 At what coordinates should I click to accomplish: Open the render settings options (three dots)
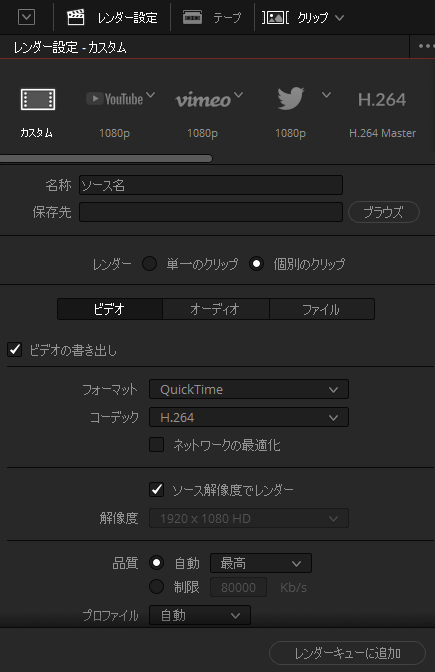(425, 46)
